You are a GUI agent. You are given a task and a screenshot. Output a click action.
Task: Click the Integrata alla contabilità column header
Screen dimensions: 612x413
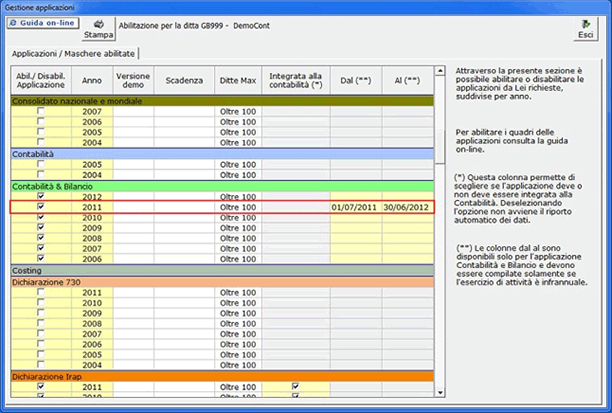(x=296, y=80)
